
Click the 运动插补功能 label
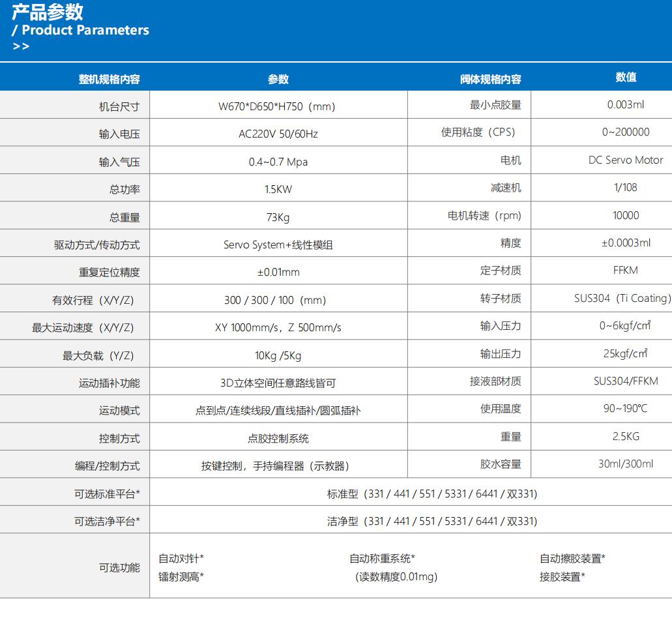coord(109,383)
